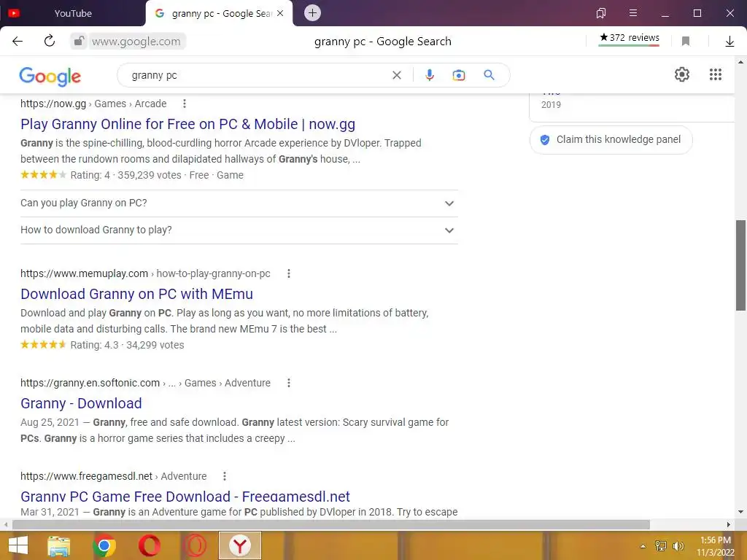Open Granny PC Game Free Download link
The image size is (747, 560).
(185, 497)
